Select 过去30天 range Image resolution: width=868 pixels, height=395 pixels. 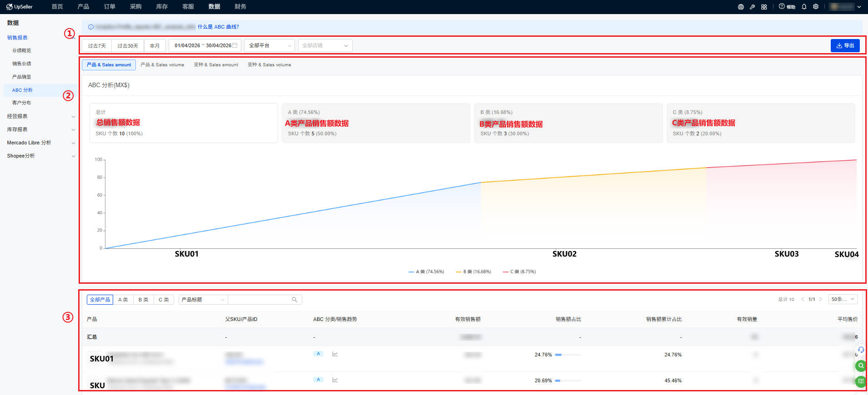(128, 45)
